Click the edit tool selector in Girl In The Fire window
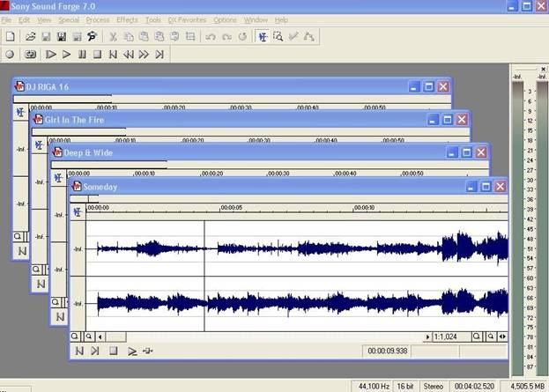 tap(39, 144)
